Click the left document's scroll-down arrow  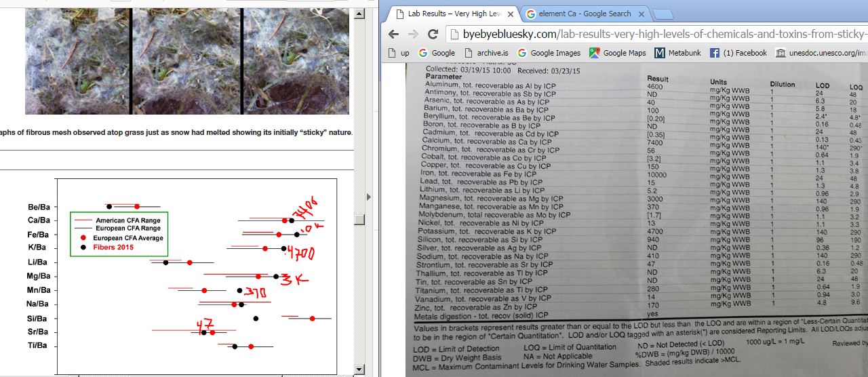[360, 370]
